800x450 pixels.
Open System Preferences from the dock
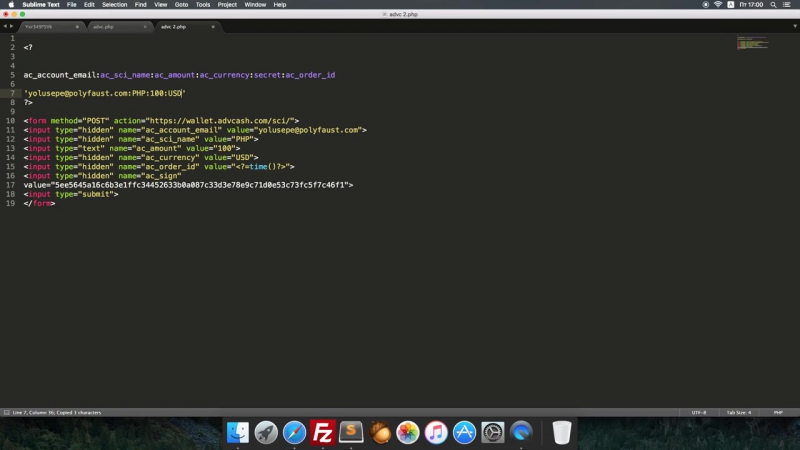493,432
